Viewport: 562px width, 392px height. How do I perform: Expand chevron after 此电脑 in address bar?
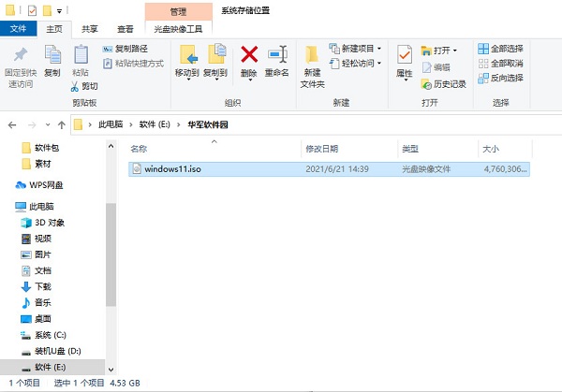click(131, 124)
